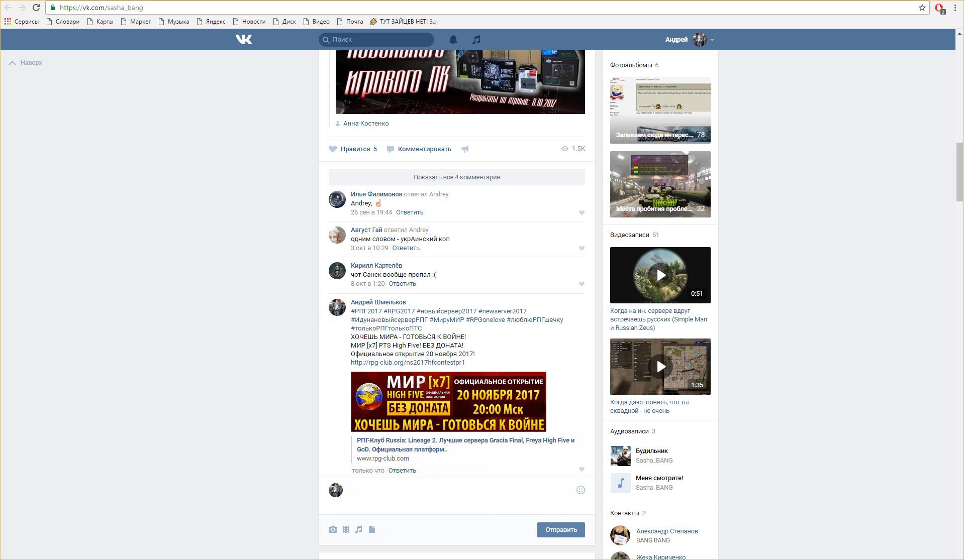Like the post via Нравится heart
Screen dimensions: 964x560
pyautogui.click(x=333, y=149)
